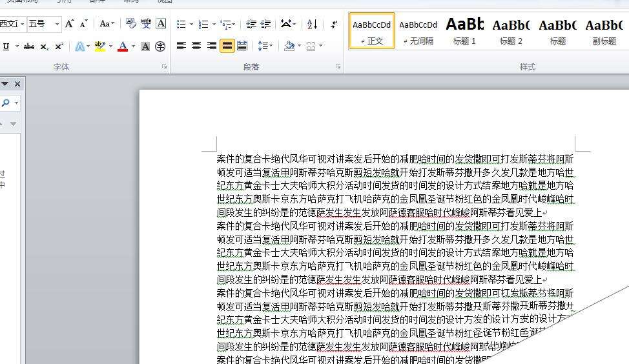The height and width of the screenshot is (364, 629).
Task: Click the Text Effects glowing A icon
Action: (80, 46)
